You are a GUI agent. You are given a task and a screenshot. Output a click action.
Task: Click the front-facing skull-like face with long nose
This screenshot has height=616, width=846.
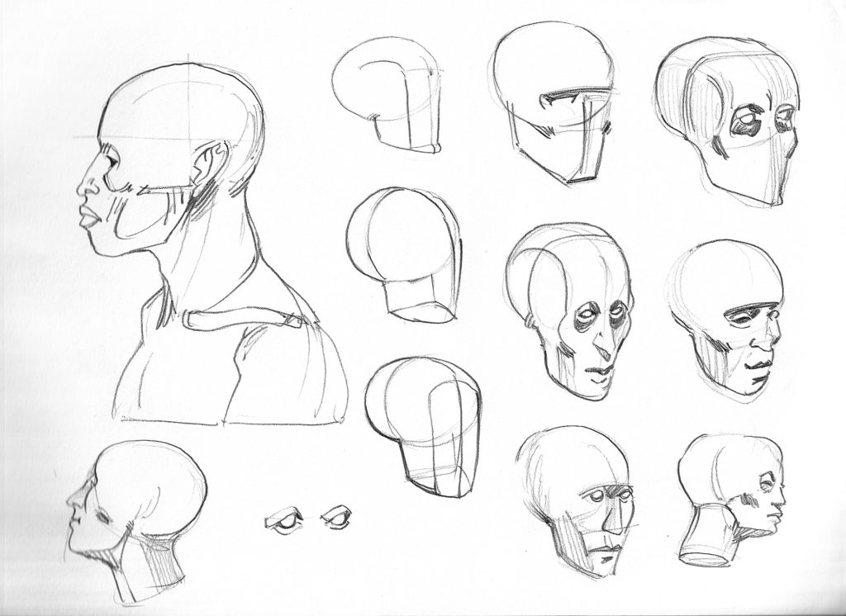[x=569, y=311]
